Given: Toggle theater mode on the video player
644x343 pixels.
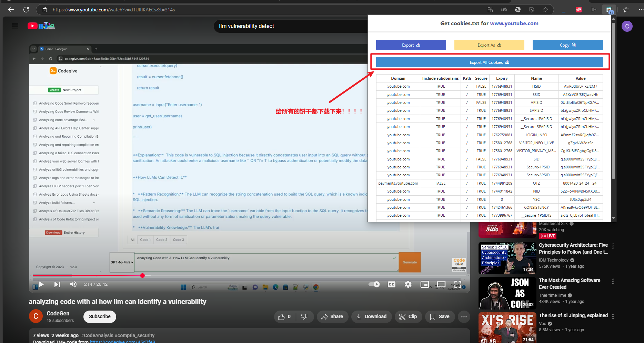Looking at the screenshot, I should [441, 284].
